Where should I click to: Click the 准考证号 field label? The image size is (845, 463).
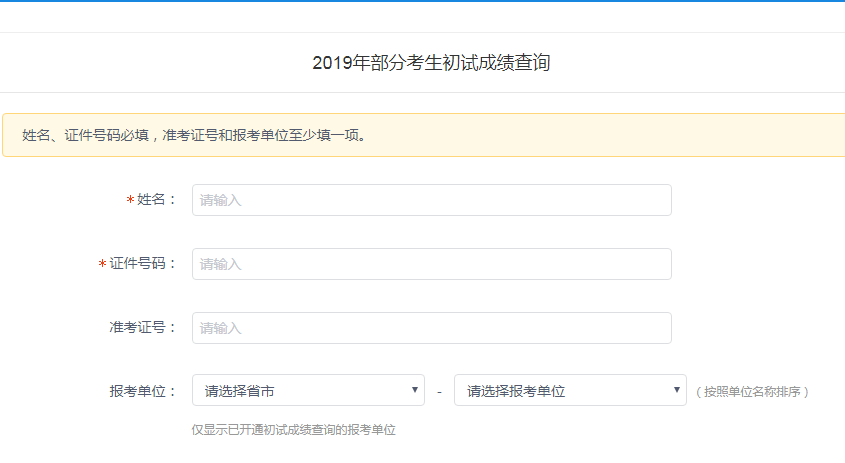pyautogui.click(x=142, y=328)
